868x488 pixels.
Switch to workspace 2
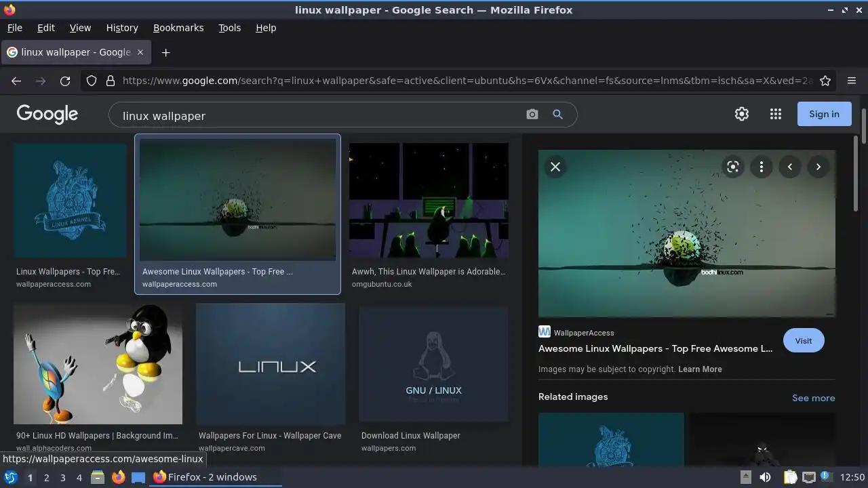click(x=46, y=478)
